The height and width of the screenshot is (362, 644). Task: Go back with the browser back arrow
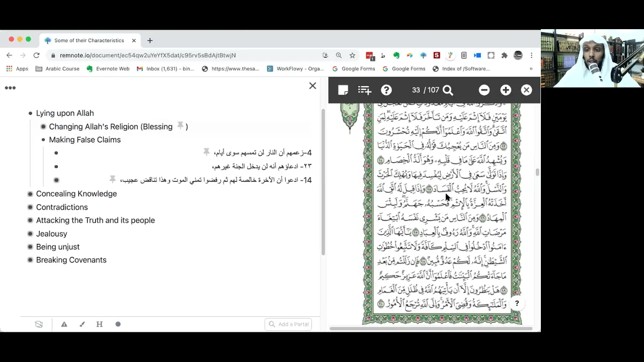click(x=9, y=55)
